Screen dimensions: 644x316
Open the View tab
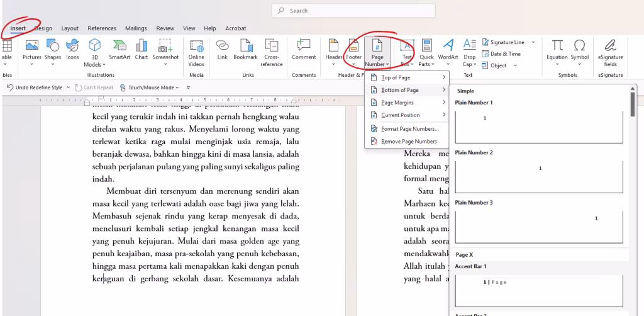[189, 28]
